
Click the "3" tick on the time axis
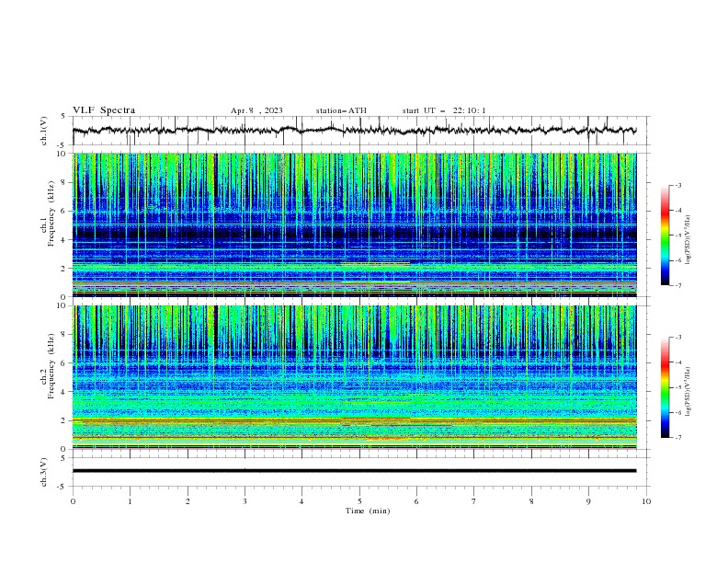click(245, 501)
